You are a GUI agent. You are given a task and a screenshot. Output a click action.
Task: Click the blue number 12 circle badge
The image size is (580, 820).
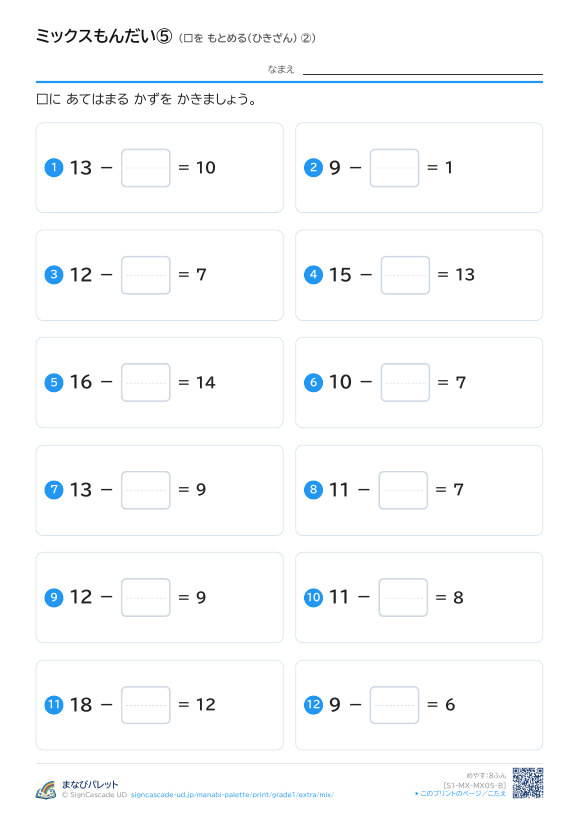(x=313, y=705)
